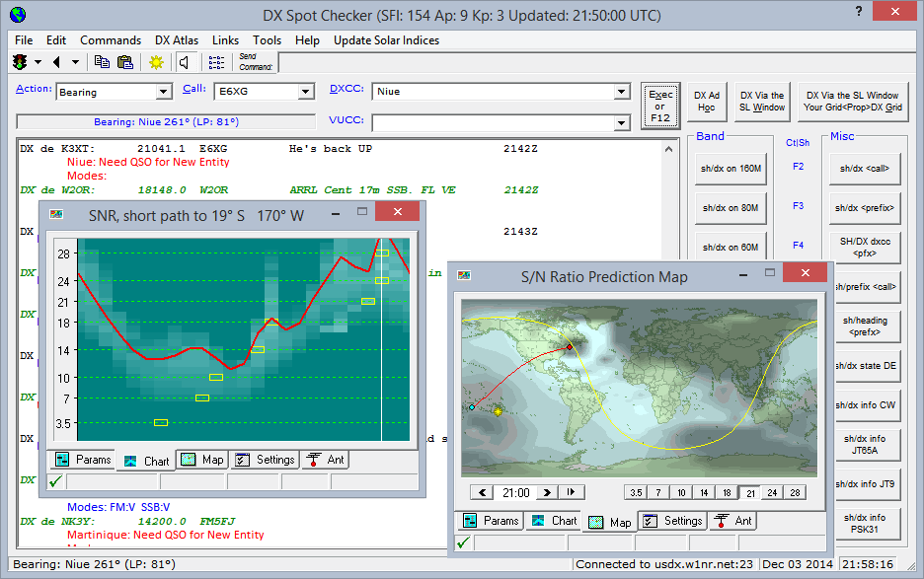924x579 pixels.
Task: Click DX Via the SL Window button
Action: pos(762,102)
